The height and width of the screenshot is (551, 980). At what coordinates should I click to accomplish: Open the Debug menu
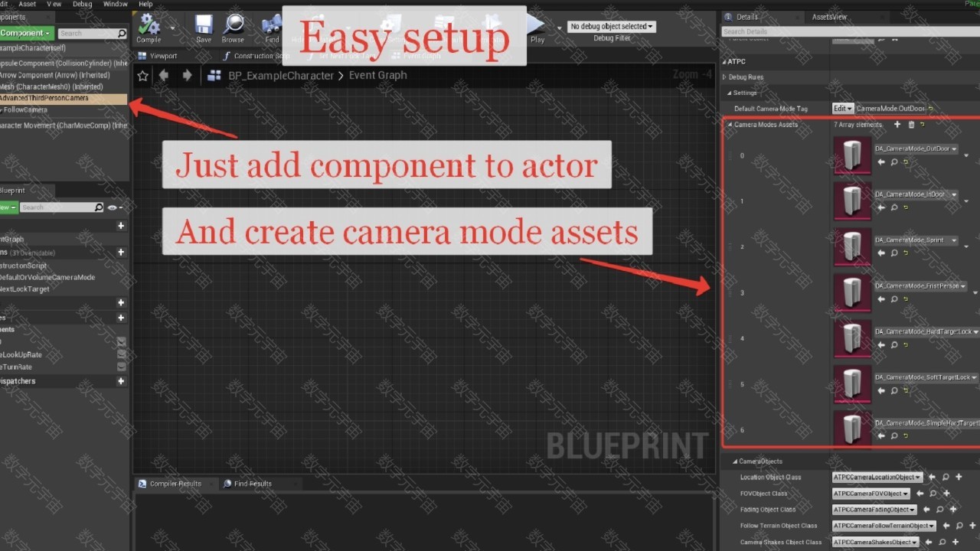pyautogui.click(x=82, y=4)
